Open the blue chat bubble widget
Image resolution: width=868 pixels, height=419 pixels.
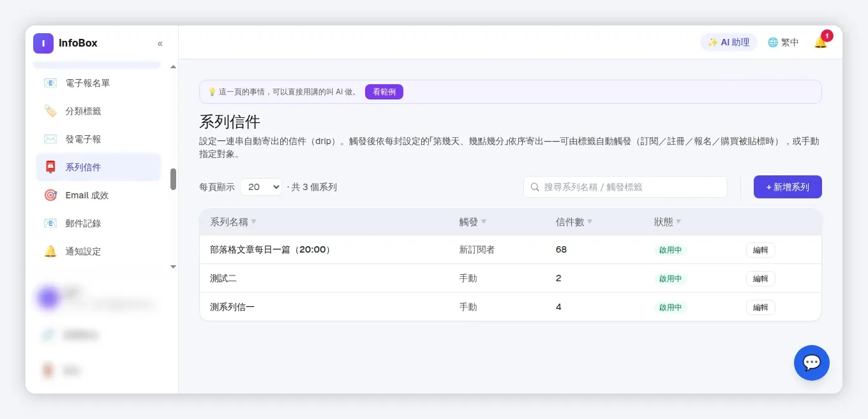812,363
